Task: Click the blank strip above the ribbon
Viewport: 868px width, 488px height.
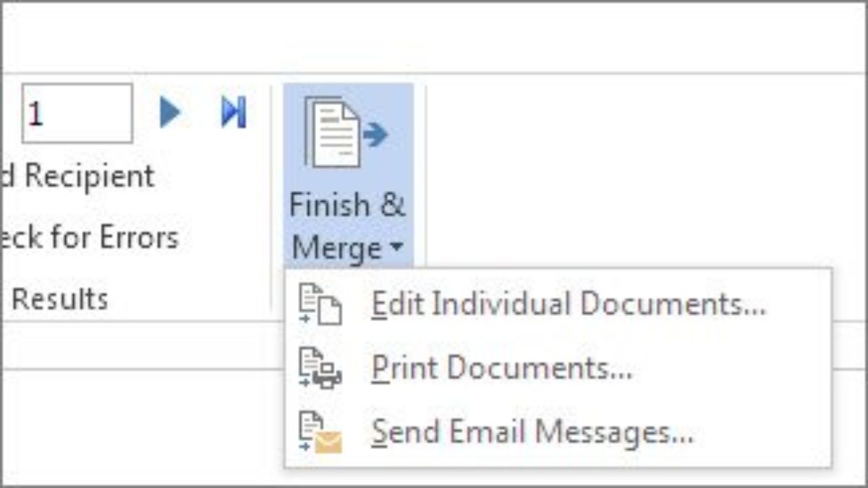Action: (x=434, y=36)
